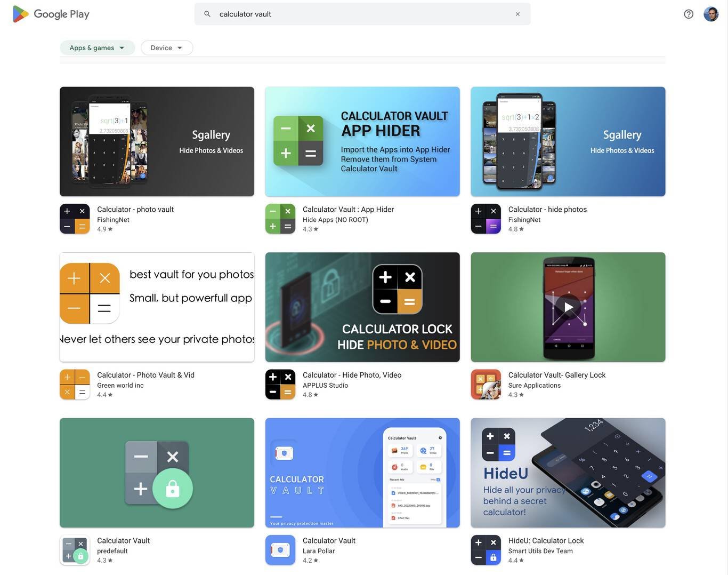Image resolution: width=728 pixels, height=575 pixels.
Task: Open the dark Sgallery banner for photo vault
Action: (x=157, y=141)
